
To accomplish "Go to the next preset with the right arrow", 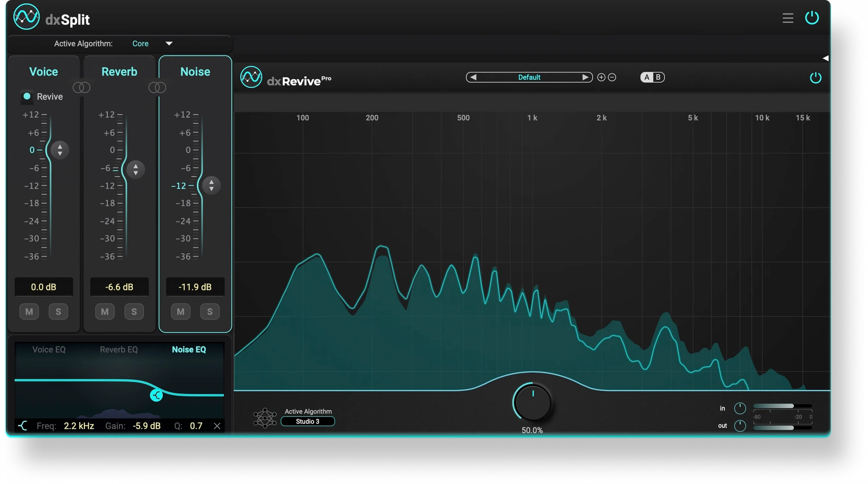I will (585, 77).
